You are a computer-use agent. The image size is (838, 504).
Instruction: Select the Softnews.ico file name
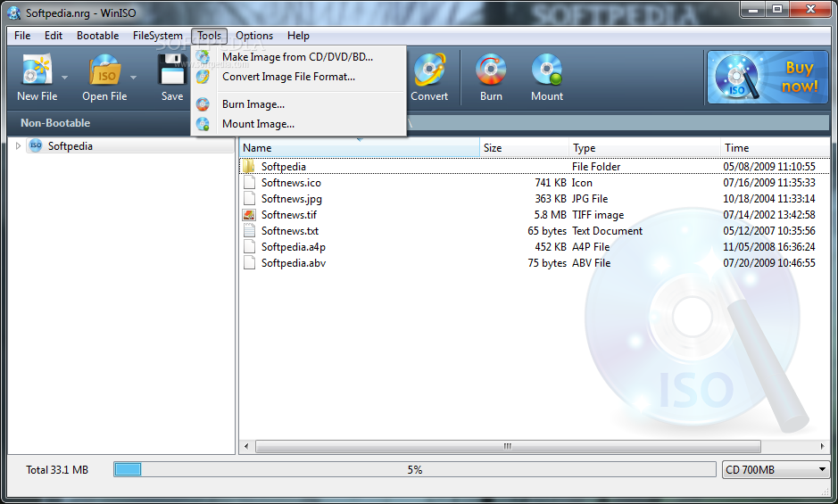pyautogui.click(x=291, y=183)
